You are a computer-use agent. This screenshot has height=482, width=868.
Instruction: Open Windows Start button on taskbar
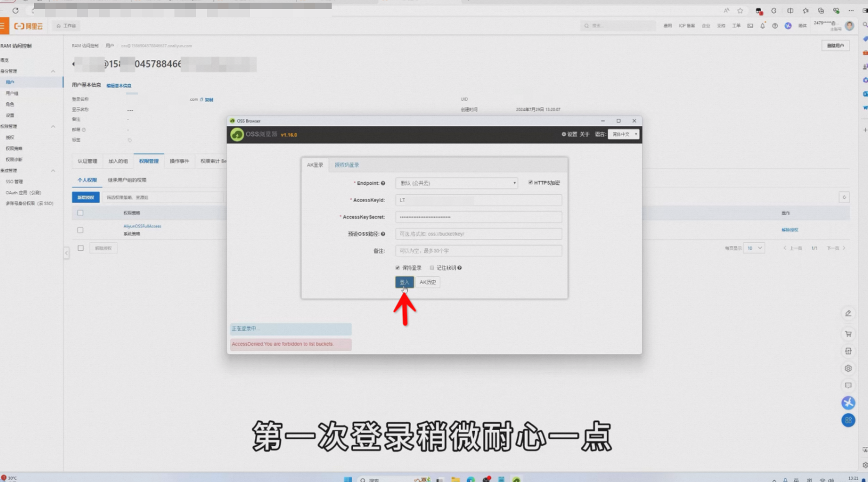348,479
